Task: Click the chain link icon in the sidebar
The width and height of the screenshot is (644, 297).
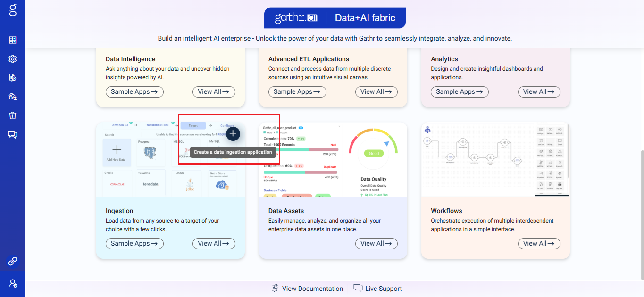Action: point(13,261)
